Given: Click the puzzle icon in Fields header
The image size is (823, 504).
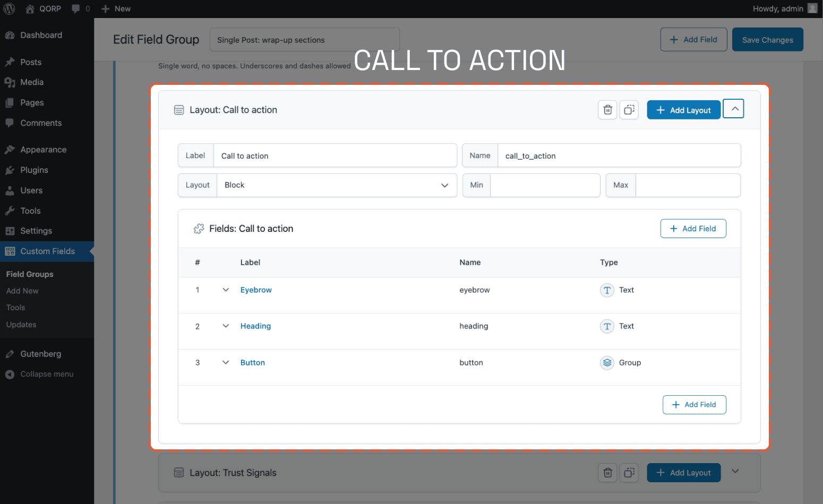Looking at the screenshot, I should pyautogui.click(x=199, y=228).
